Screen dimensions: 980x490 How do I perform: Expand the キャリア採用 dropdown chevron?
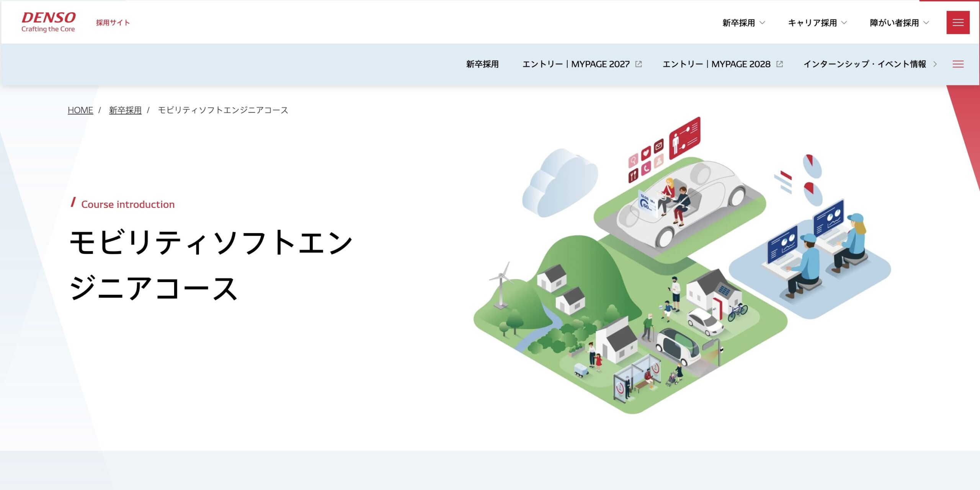click(844, 23)
